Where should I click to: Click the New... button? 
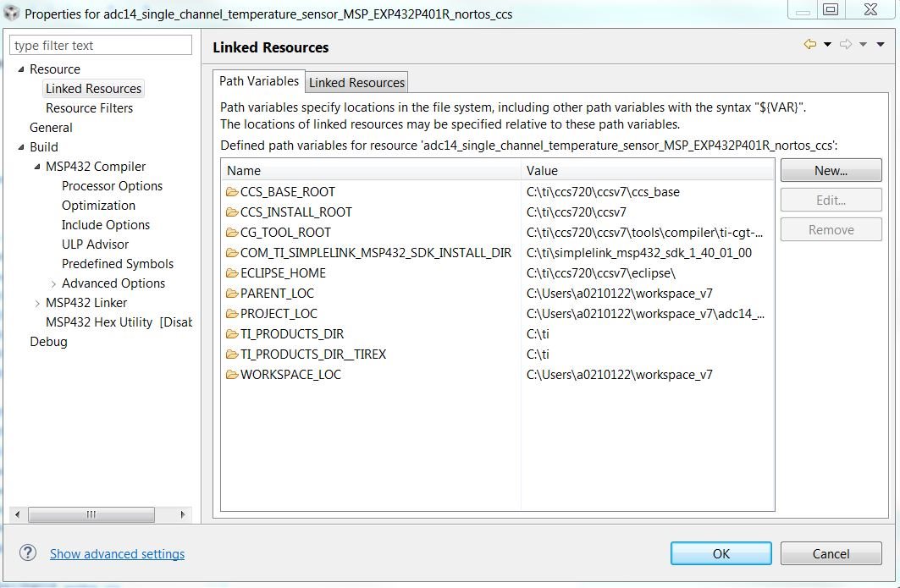pos(831,171)
